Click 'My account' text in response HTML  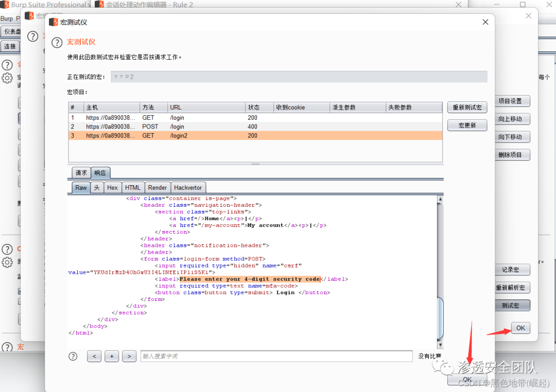(x=265, y=225)
